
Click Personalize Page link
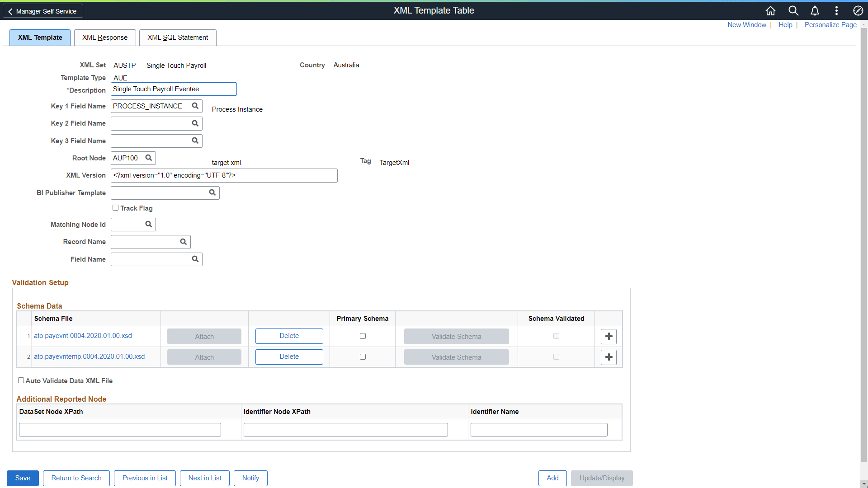coord(830,25)
